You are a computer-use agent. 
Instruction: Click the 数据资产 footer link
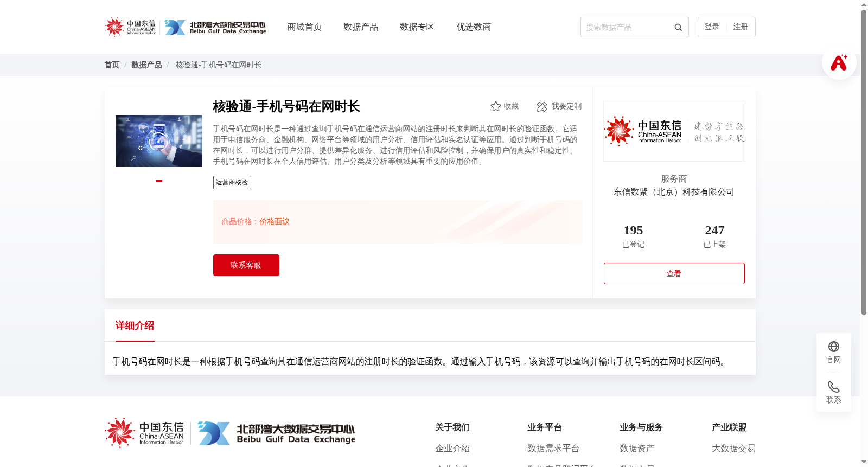(x=637, y=449)
